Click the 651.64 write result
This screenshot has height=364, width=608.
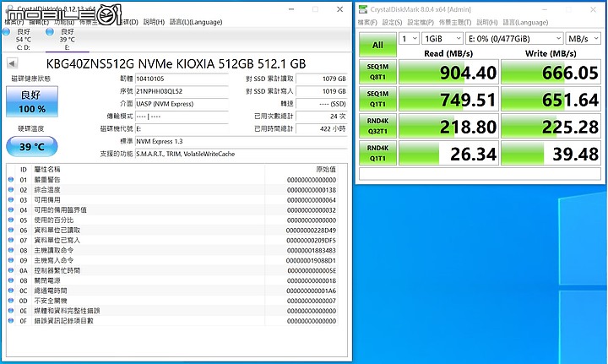[x=551, y=100]
